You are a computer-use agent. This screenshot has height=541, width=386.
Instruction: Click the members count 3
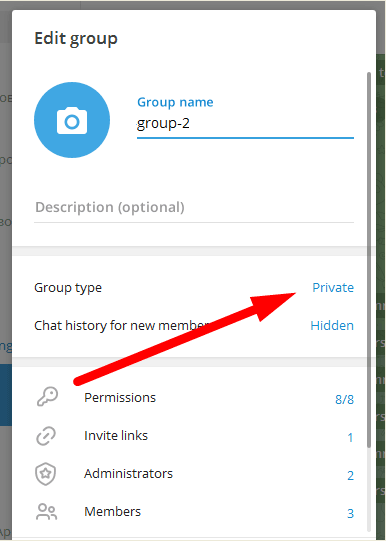pyautogui.click(x=350, y=513)
